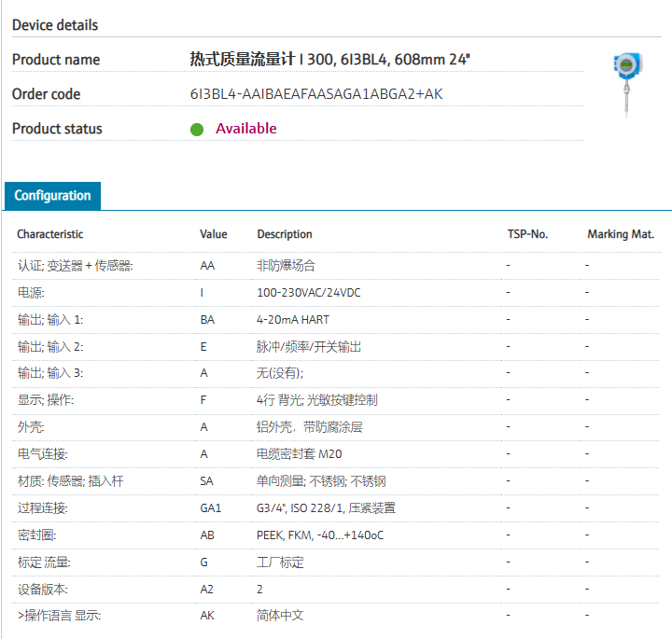
Task: Click the green Available status dot
Action: [x=197, y=130]
